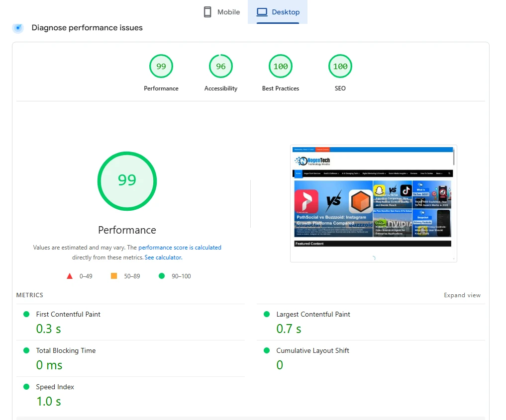Click the 'Diagnose performance issues' heading
This screenshot has height=420, width=506.
[87, 28]
